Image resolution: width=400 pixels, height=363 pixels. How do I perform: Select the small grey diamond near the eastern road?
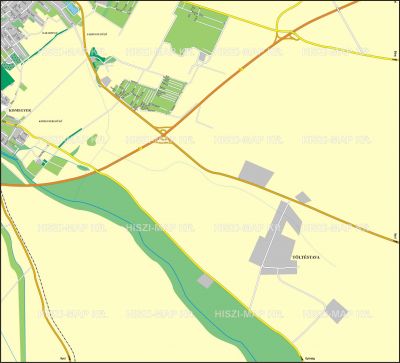[303, 197]
